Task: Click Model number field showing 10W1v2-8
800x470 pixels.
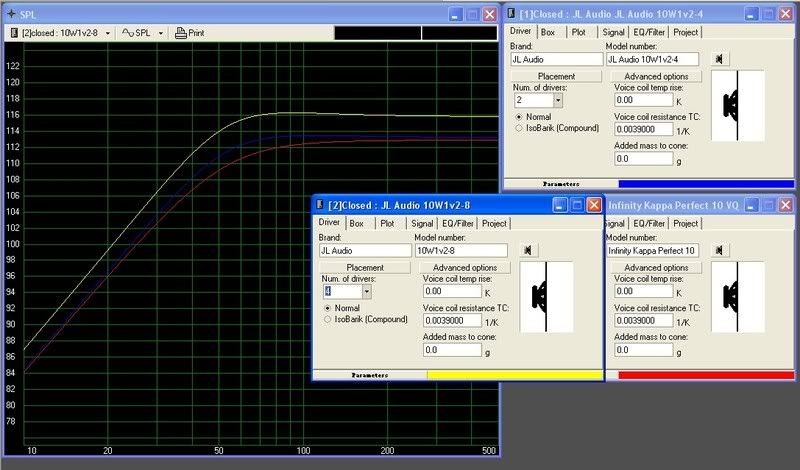Action: (x=461, y=251)
